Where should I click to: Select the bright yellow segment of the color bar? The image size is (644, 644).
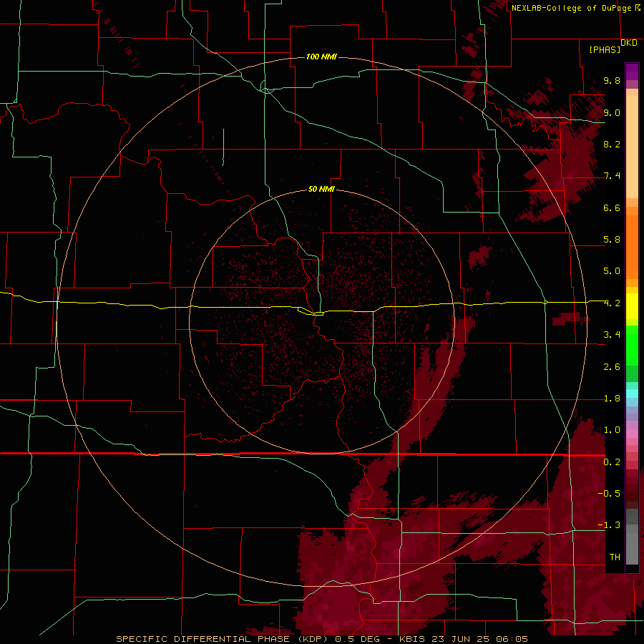click(632, 306)
